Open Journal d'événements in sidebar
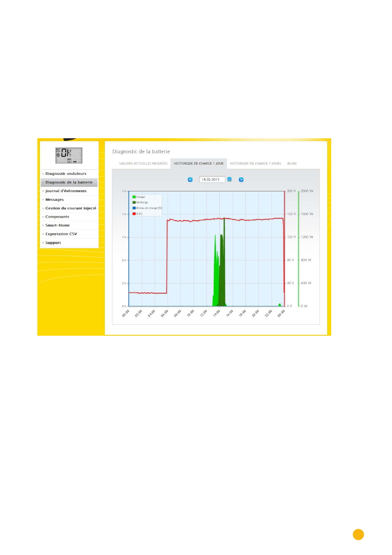392x555 pixels. tap(69, 191)
